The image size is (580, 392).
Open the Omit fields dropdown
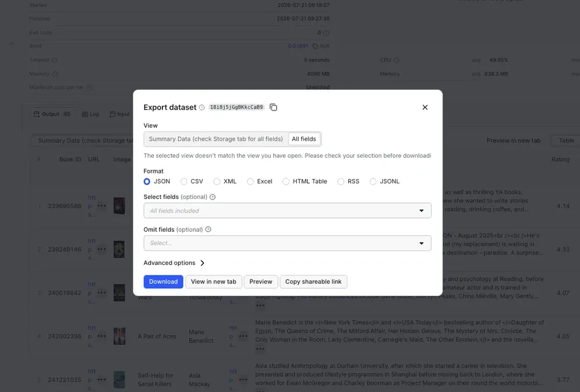288,244
